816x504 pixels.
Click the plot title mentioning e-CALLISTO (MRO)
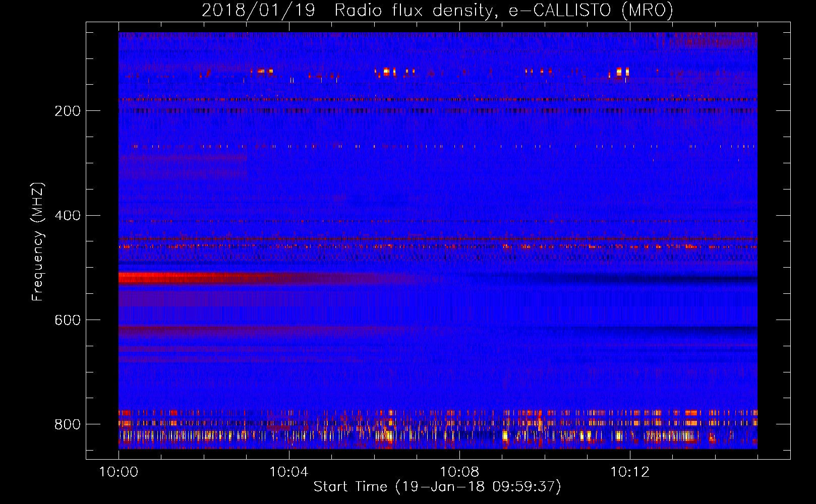coord(437,11)
